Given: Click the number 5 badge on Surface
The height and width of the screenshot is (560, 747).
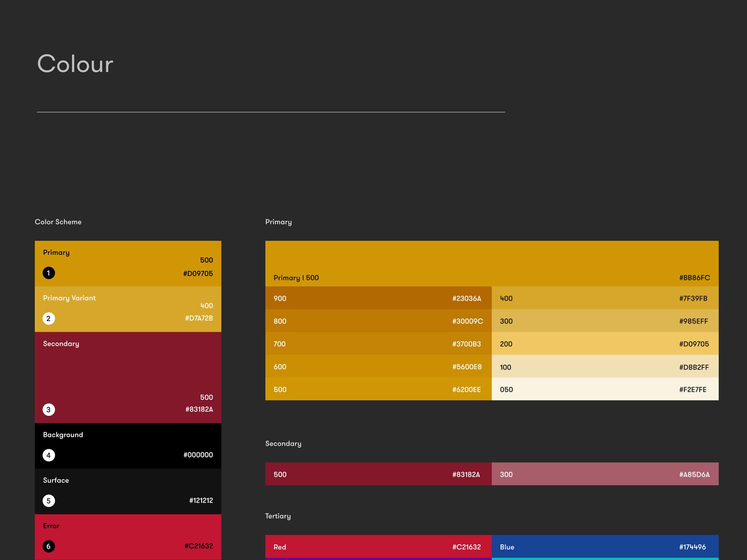Looking at the screenshot, I should 49,501.
